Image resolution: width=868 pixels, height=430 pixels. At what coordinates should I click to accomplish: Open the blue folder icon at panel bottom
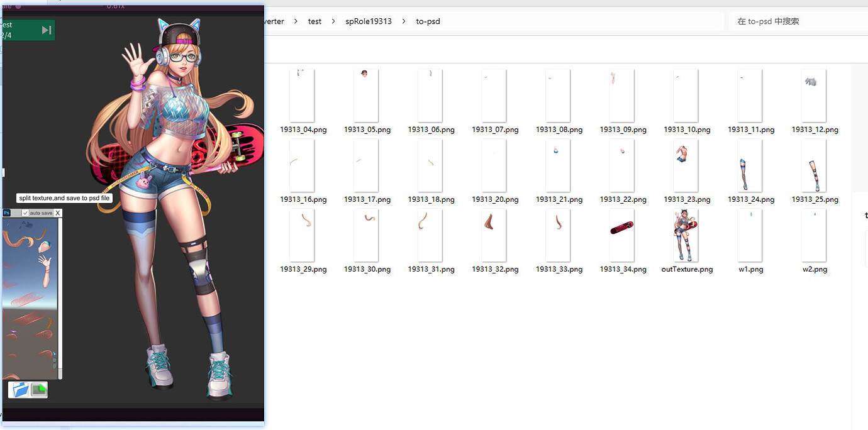point(19,389)
